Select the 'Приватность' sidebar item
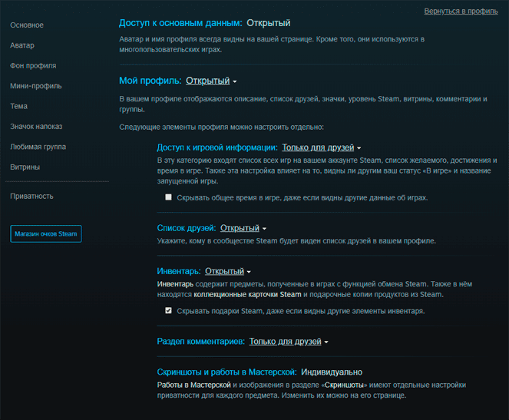This screenshot has height=420, width=509. (x=31, y=196)
